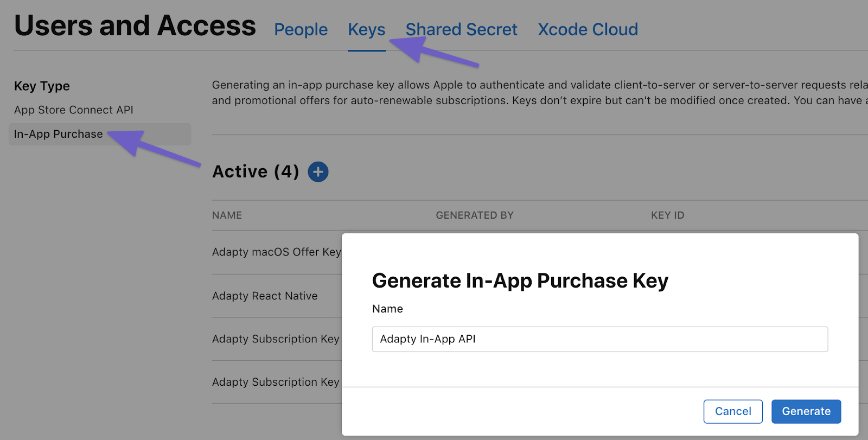Click the Users and Access heading
Viewport: 868px width, 440px height.
click(135, 26)
